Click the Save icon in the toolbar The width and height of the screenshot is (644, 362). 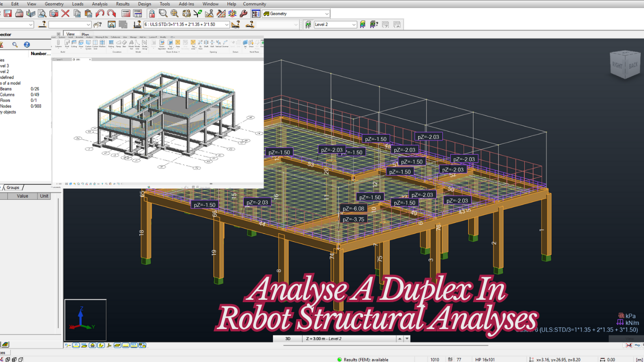pyautogui.click(x=8, y=13)
